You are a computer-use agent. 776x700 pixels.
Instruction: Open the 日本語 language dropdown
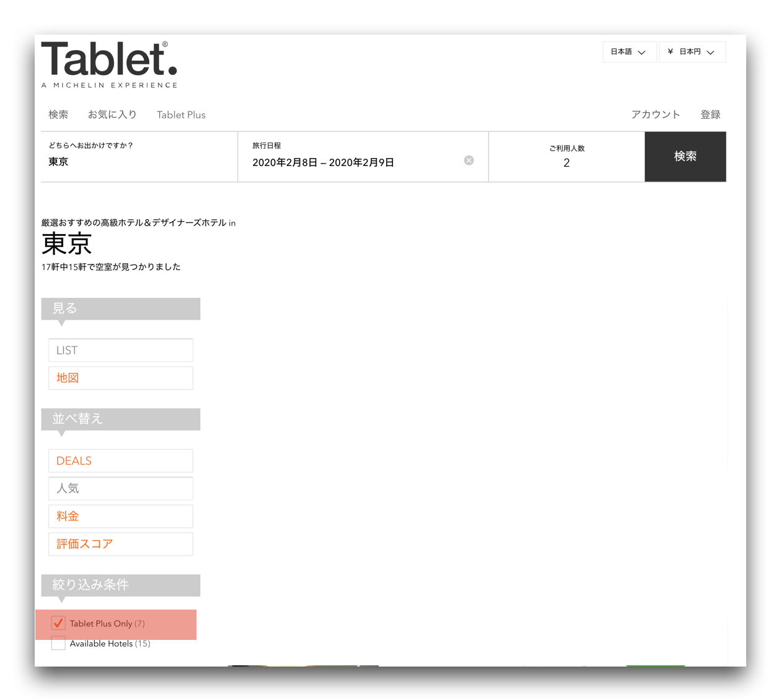tap(629, 52)
